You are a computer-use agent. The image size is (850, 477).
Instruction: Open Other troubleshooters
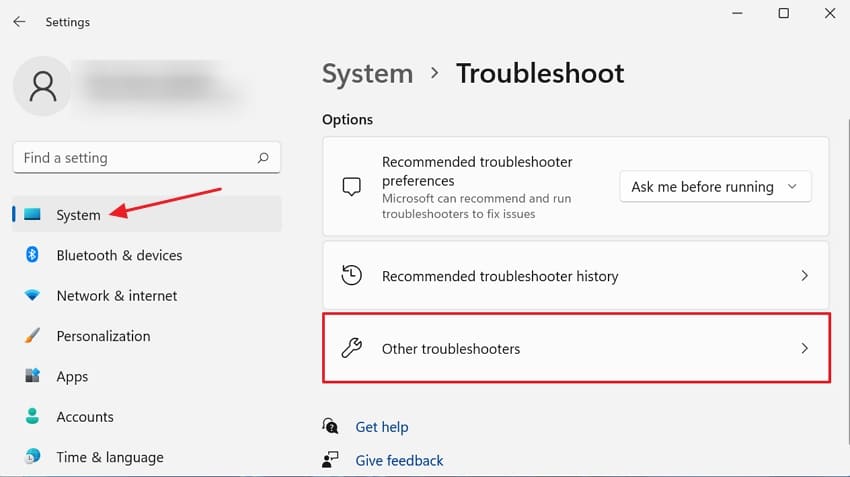click(x=576, y=348)
